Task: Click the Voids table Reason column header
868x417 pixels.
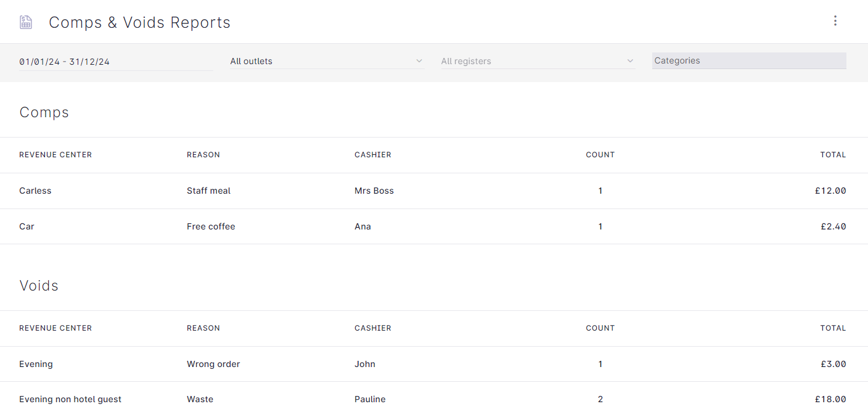Action: pyautogui.click(x=203, y=328)
